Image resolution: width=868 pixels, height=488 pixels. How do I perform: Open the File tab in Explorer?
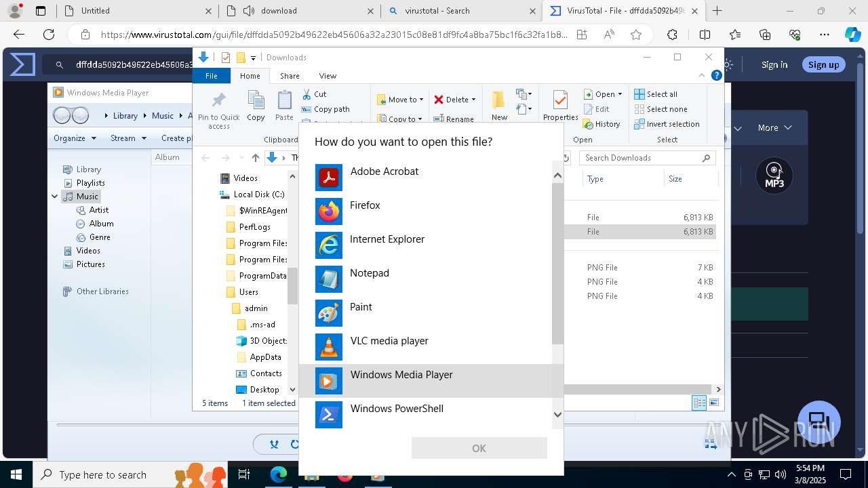click(212, 76)
